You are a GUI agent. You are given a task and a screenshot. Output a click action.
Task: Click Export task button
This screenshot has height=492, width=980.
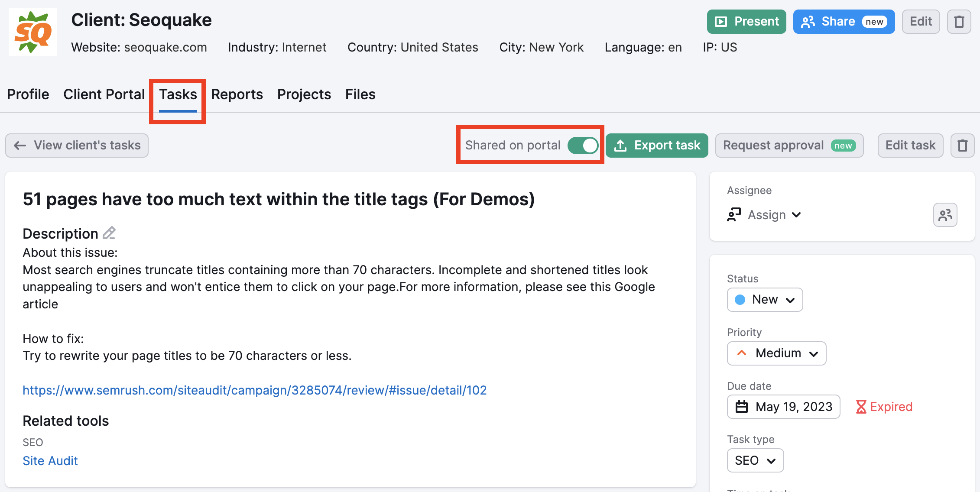[x=657, y=146]
